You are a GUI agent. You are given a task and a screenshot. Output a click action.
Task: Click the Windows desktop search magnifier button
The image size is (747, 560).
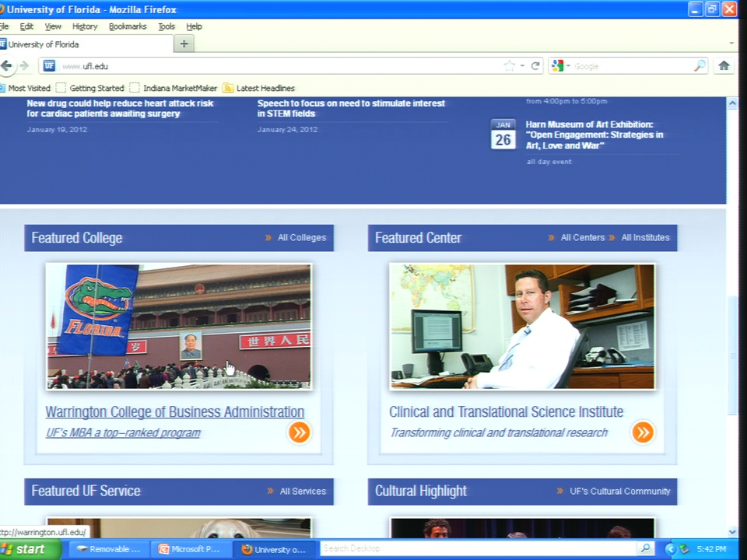coord(645,548)
